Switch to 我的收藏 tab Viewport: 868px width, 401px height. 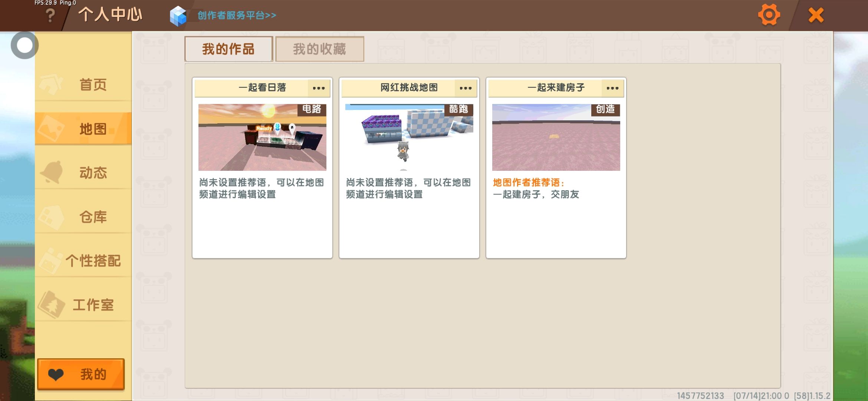(319, 49)
